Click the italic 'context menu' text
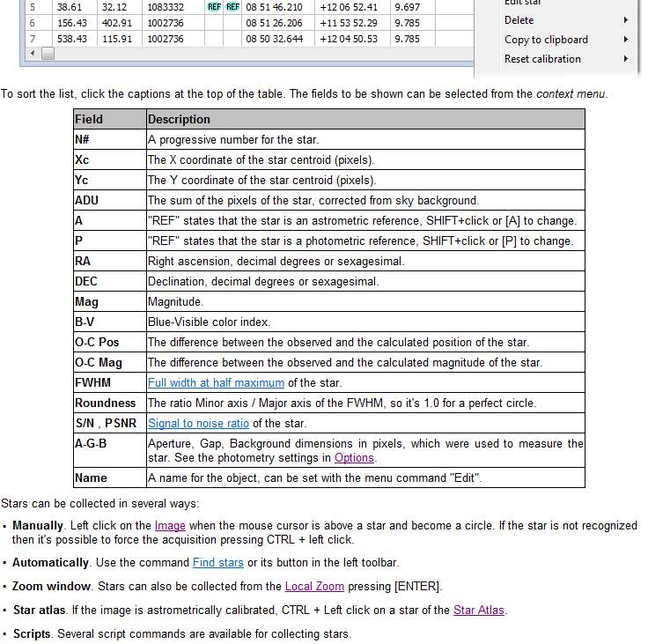The width and height of the screenshot is (648, 644). [x=571, y=94]
